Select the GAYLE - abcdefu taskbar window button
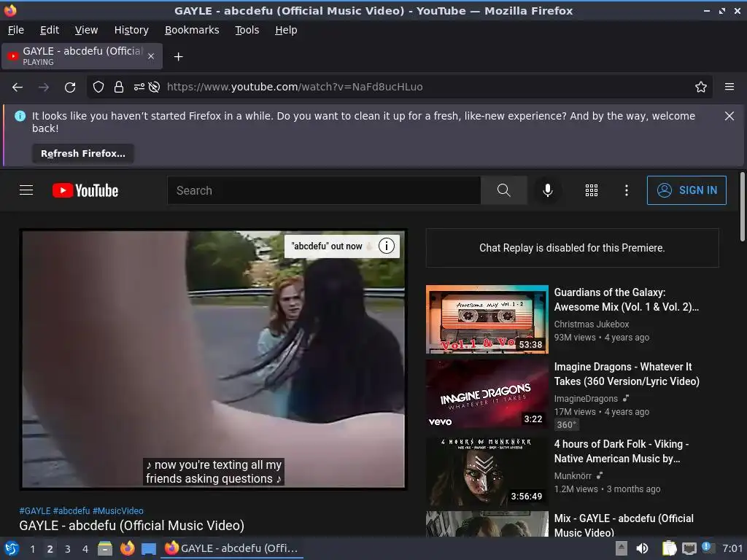This screenshot has height=560, width=747. click(x=233, y=548)
